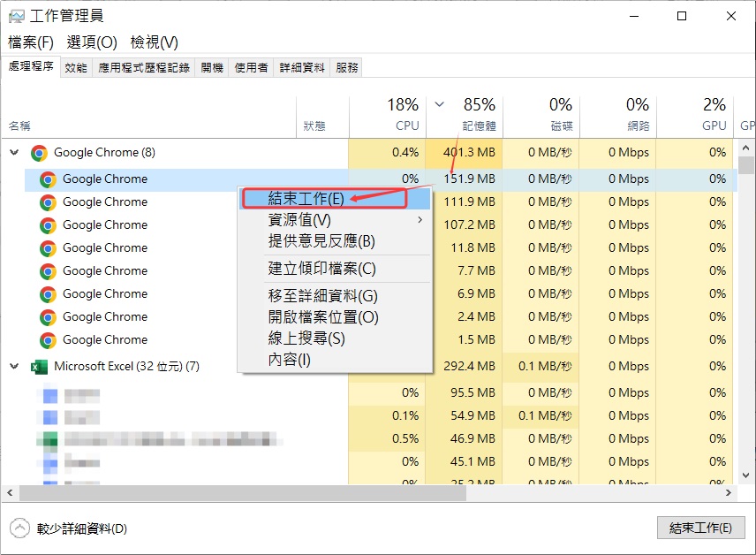Choose 開啟檔案位置(O) in context menu

pos(335,317)
